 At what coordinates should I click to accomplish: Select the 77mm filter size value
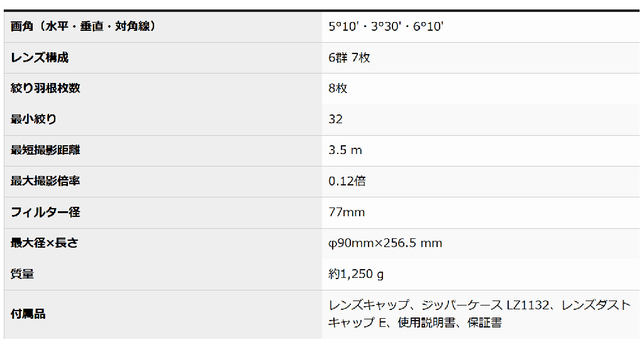click(x=347, y=212)
